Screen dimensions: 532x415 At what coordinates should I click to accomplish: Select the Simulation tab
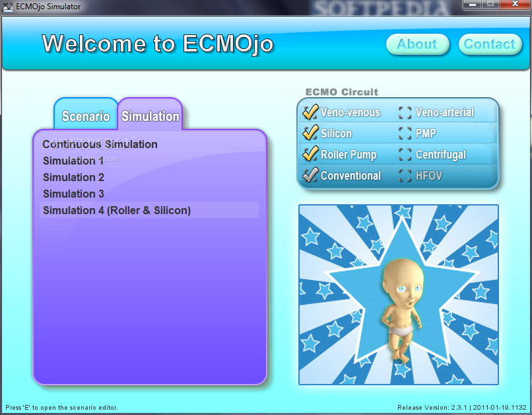pos(150,114)
